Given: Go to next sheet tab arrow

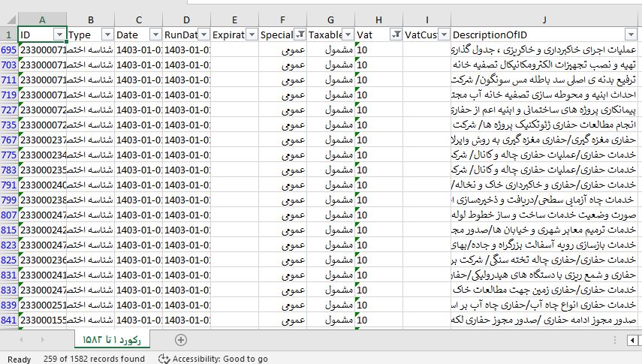Looking at the screenshot, I should (42, 339).
